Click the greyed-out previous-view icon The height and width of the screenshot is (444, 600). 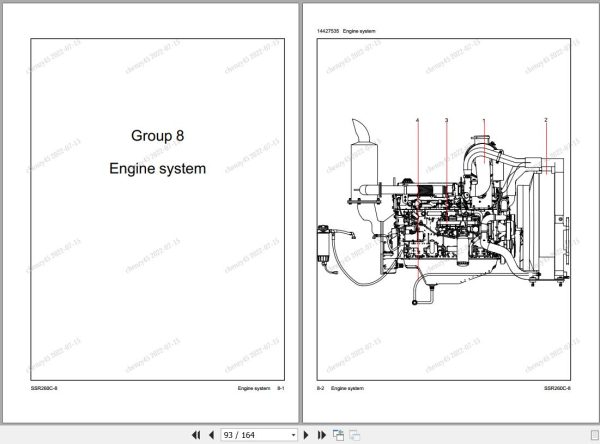(355, 435)
